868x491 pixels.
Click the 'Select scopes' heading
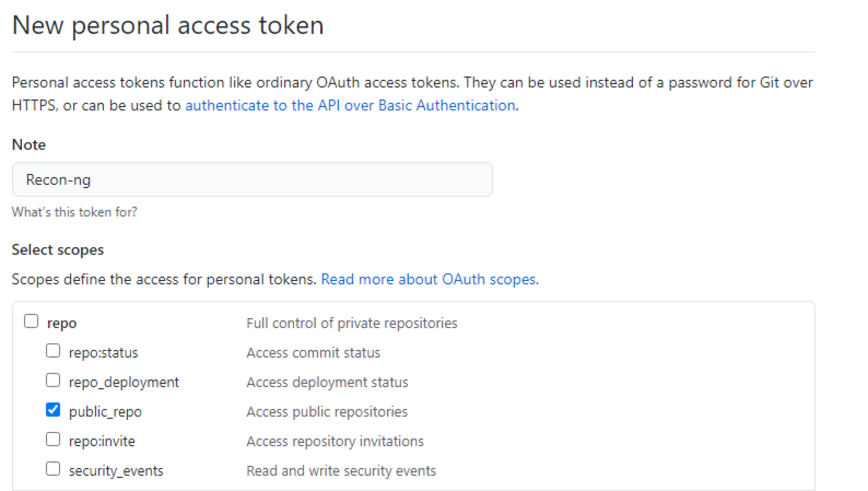pyautogui.click(x=58, y=250)
